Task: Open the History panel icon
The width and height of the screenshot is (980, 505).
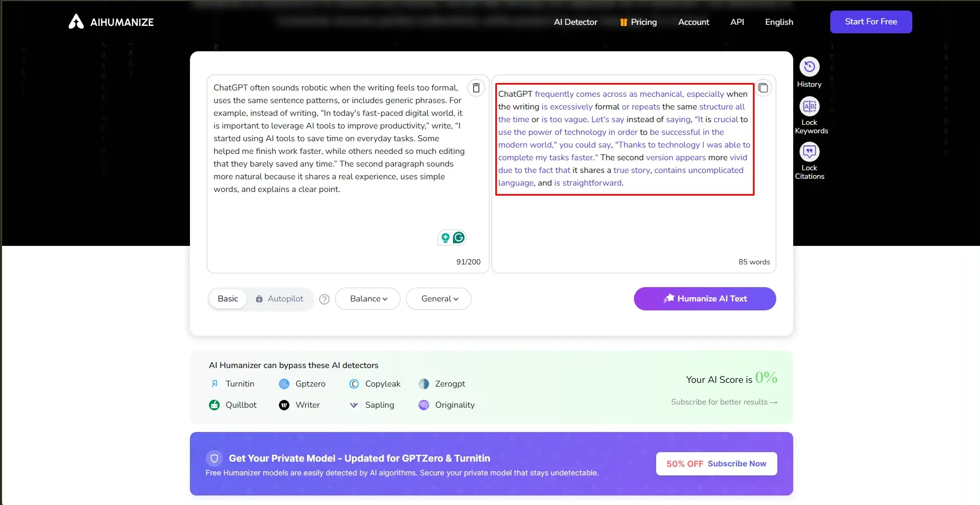Action: 809,67
